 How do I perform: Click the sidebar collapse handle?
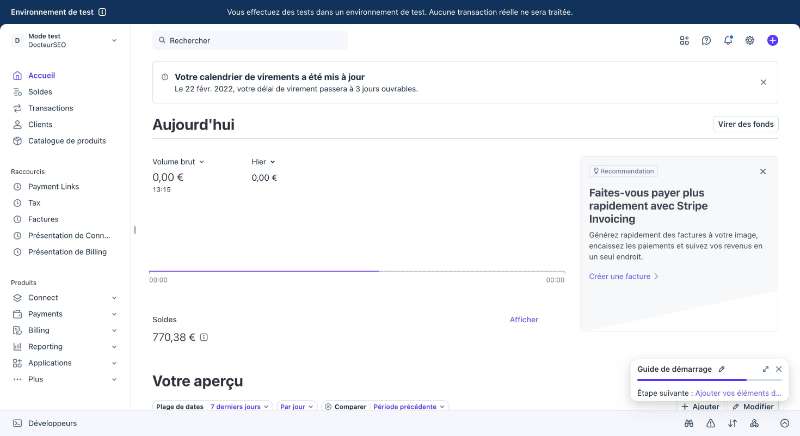tap(135, 230)
